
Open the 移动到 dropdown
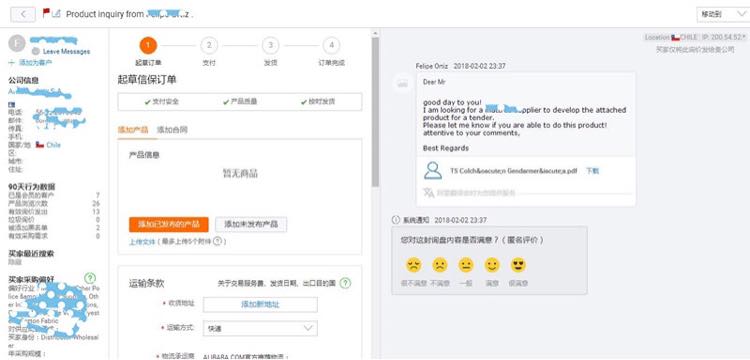(x=723, y=14)
